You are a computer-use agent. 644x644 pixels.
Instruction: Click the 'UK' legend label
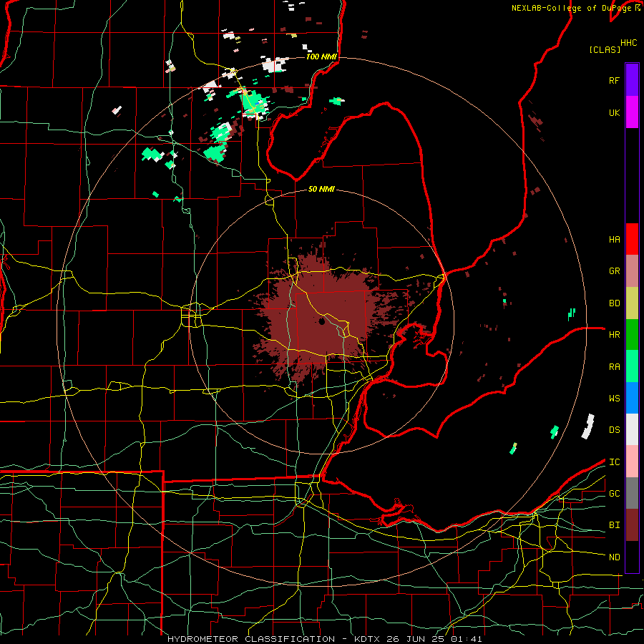pyautogui.click(x=614, y=113)
